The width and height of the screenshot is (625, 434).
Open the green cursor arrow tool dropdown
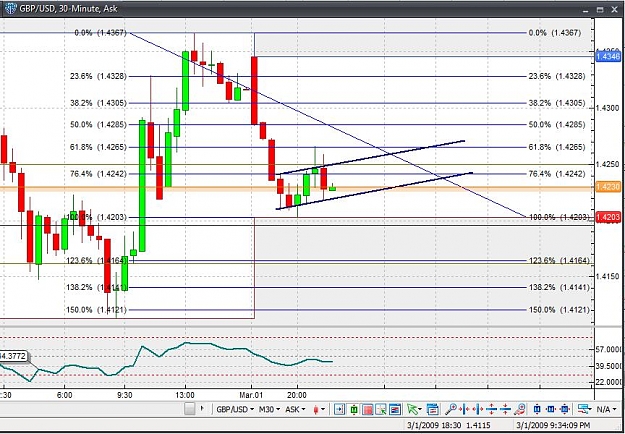[x=415, y=409]
